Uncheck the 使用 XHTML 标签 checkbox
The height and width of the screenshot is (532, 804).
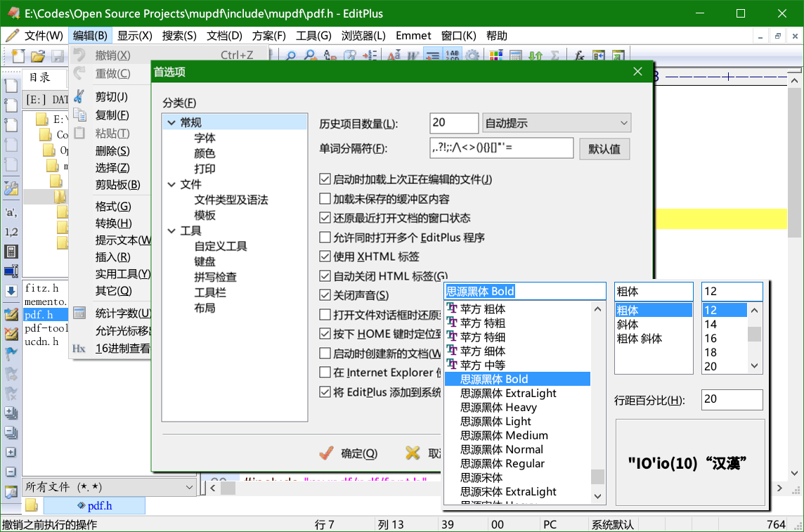[325, 257]
